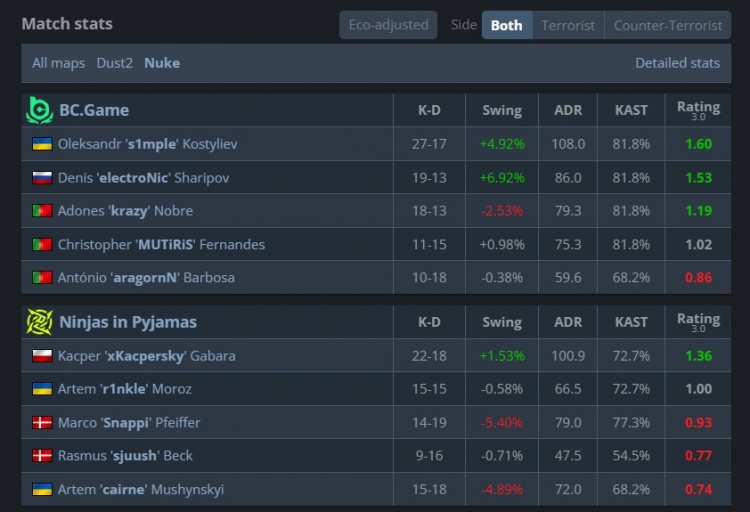Switch side filter to Terrorist
This screenshot has height=512, width=750.
click(x=568, y=25)
